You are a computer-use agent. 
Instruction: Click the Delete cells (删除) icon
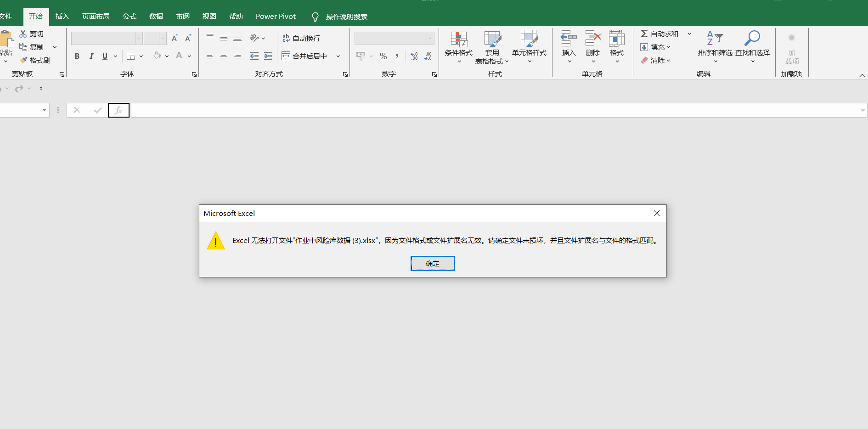coord(593,39)
